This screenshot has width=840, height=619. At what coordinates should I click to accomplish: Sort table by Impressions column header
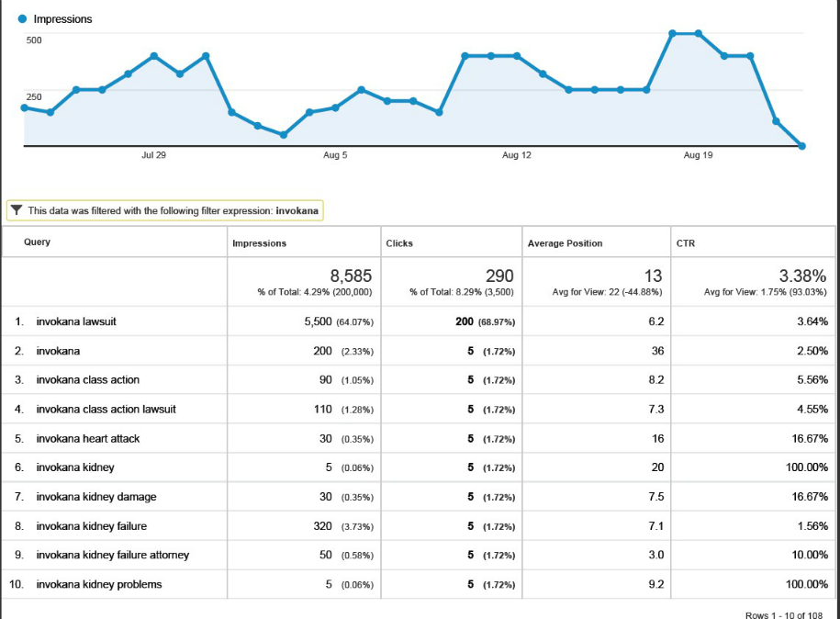(x=259, y=243)
